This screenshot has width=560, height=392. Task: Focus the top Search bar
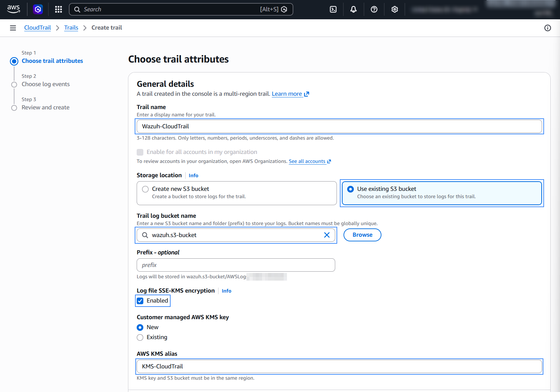pos(181,9)
